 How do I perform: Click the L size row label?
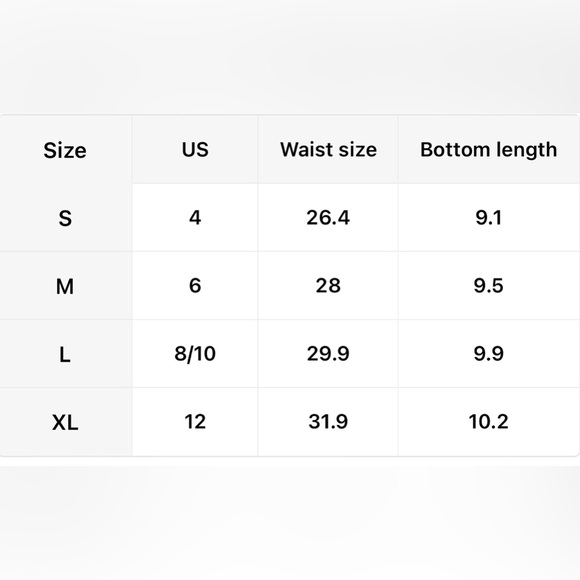click(x=65, y=355)
